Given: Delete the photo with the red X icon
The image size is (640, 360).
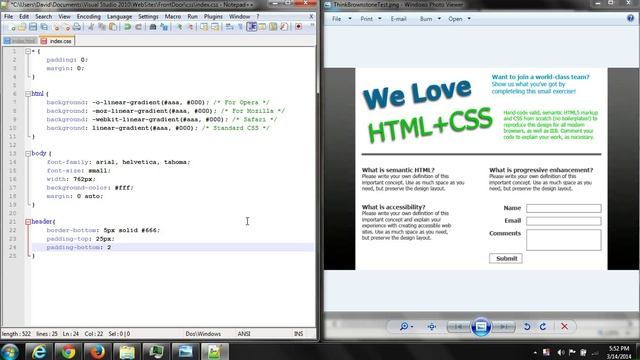Looking at the screenshot, I should coord(564,327).
